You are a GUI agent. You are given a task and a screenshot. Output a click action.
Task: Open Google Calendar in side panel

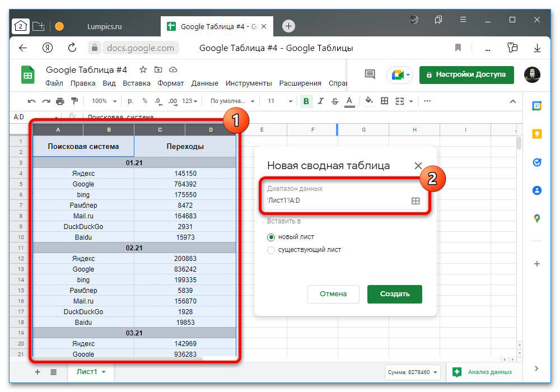tap(537, 106)
